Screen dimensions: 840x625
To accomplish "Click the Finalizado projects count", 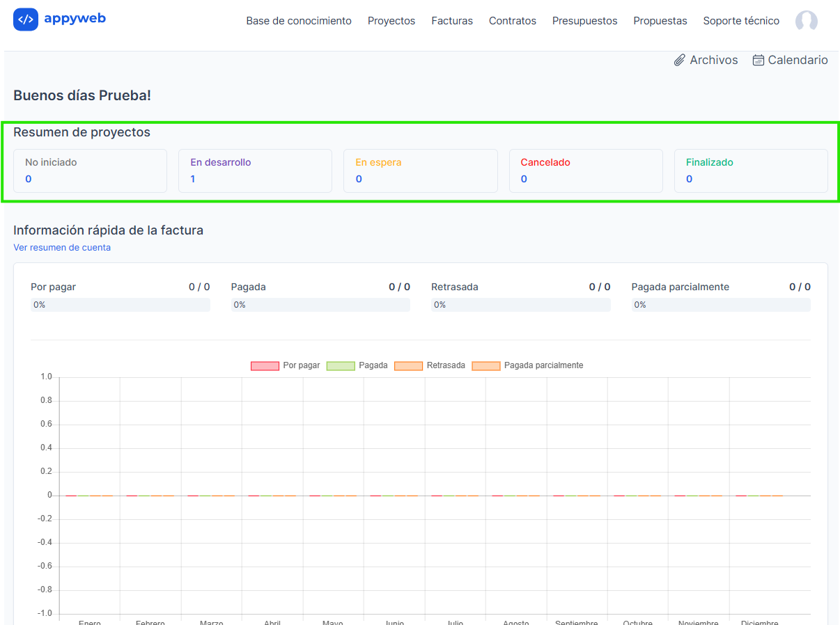I will point(689,180).
